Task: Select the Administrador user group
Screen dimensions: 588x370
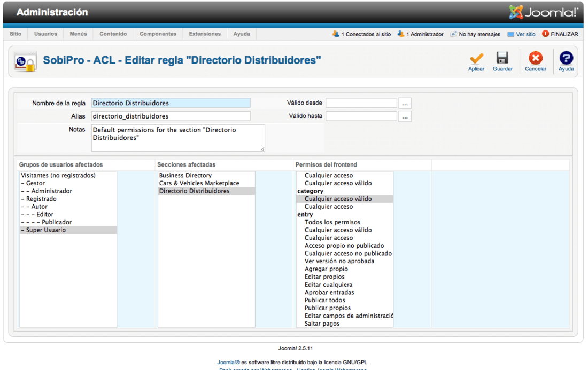Action: click(68, 191)
